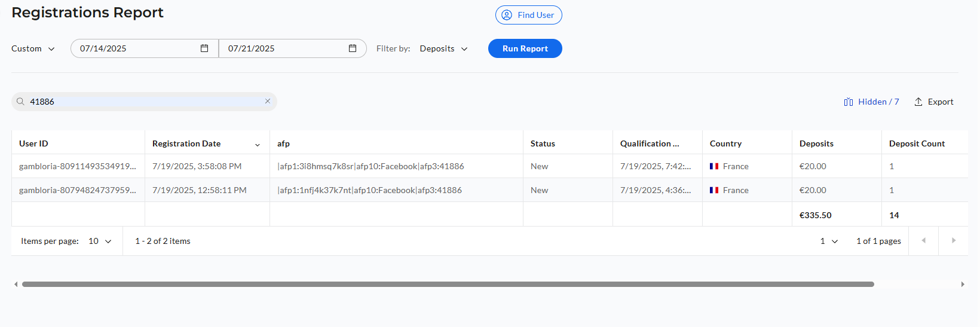Click the Hidden columns icon

pos(849,102)
